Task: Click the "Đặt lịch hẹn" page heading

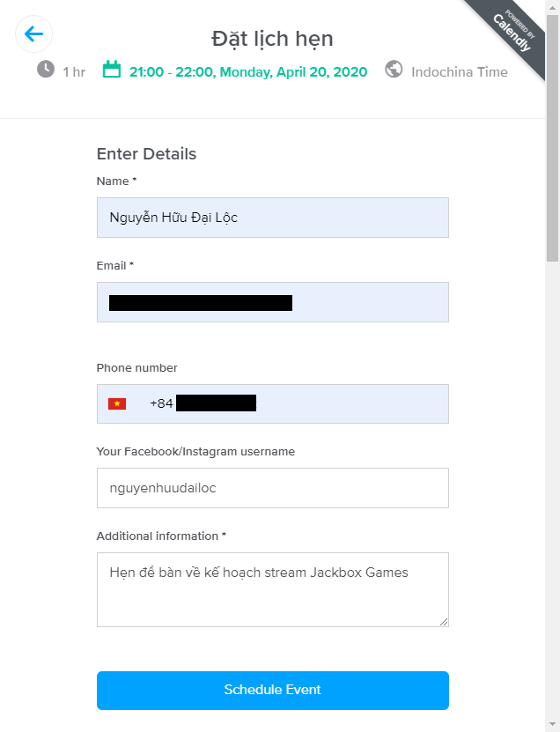Action: click(x=272, y=39)
